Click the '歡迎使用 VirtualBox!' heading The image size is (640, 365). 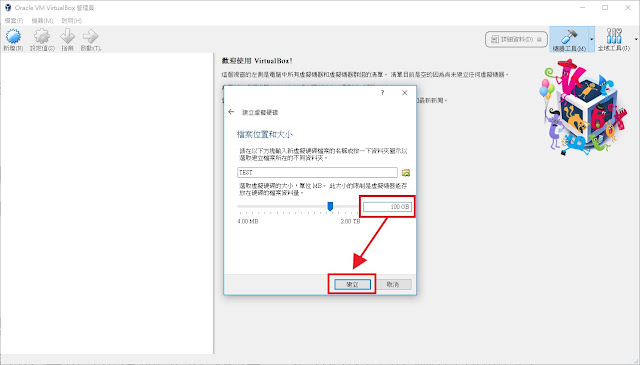pos(257,61)
